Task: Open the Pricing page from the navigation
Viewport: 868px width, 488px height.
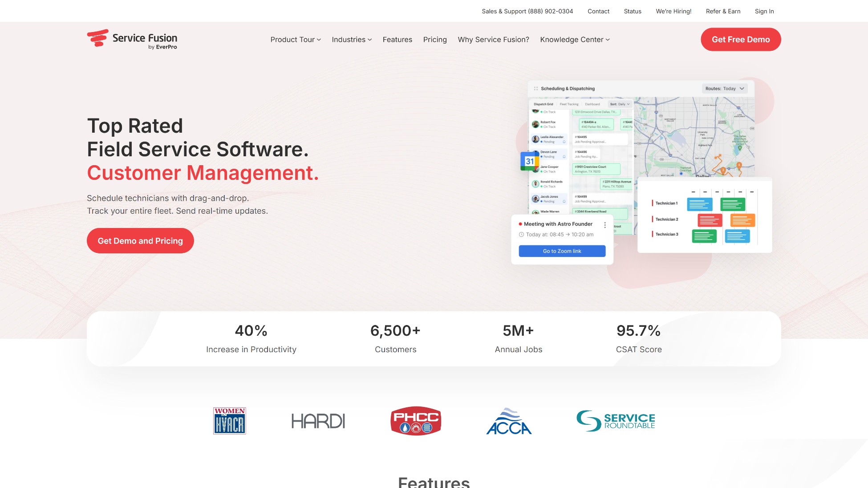Action: 435,39
